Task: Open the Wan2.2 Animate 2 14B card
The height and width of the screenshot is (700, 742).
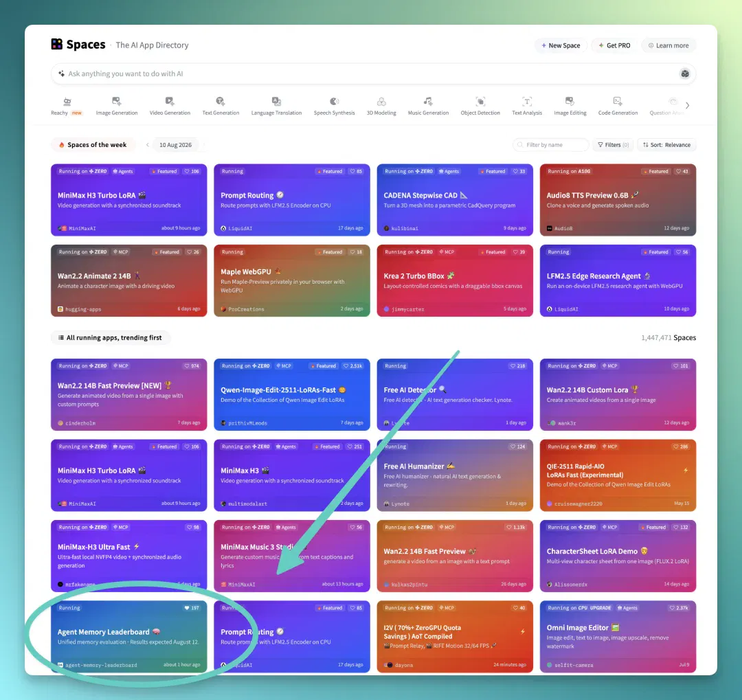Action: (x=128, y=280)
